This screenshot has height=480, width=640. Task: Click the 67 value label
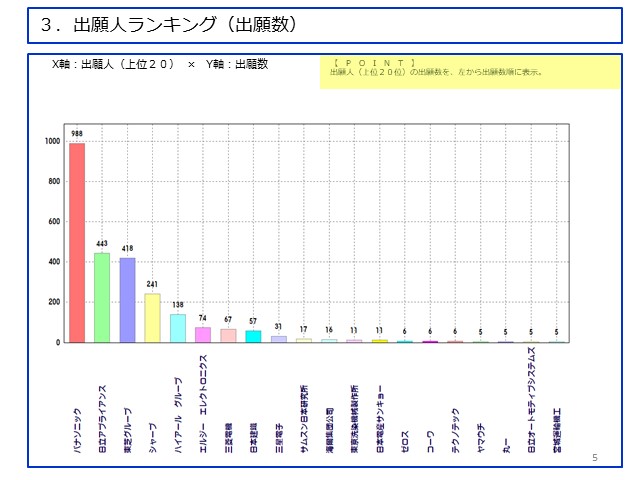pyautogui.click(x=228, y=320)
